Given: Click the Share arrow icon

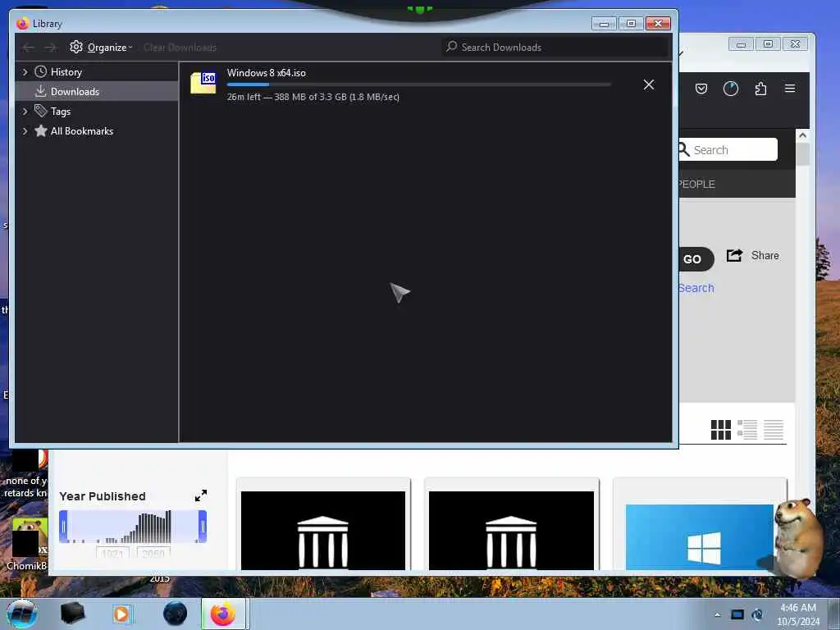Looking at the screenshot, I should tap(734, 256).
